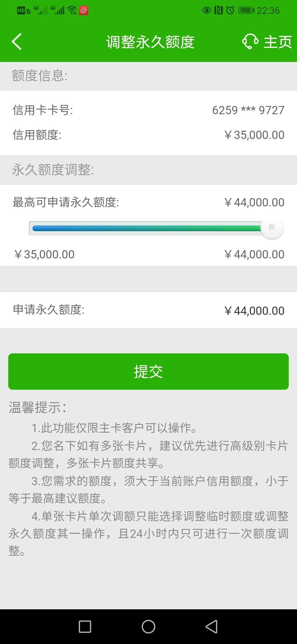The width and height of the screenshot is (297, 644).
Task: Tap the Wi-Fi status icon
Action: [x=72, y=10]
